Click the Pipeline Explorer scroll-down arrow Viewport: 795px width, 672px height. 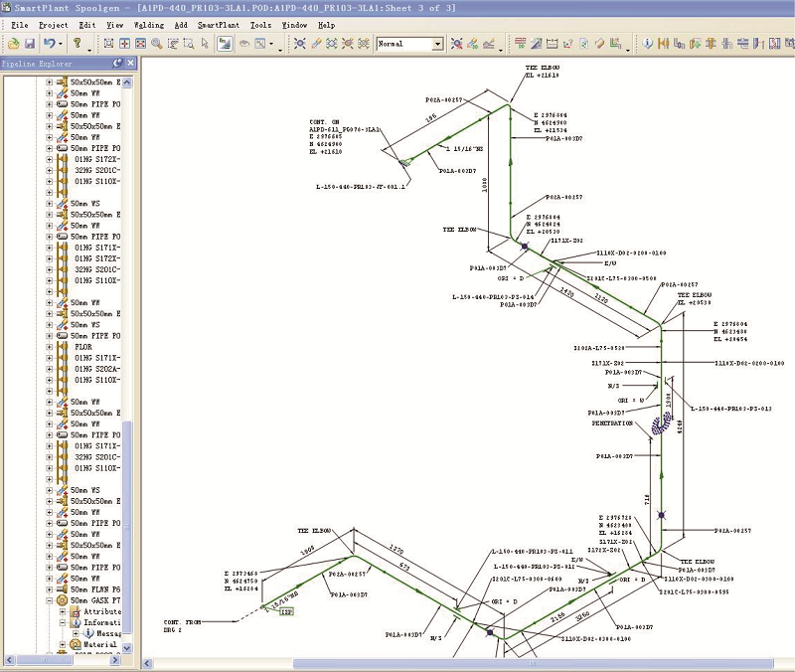127,648
